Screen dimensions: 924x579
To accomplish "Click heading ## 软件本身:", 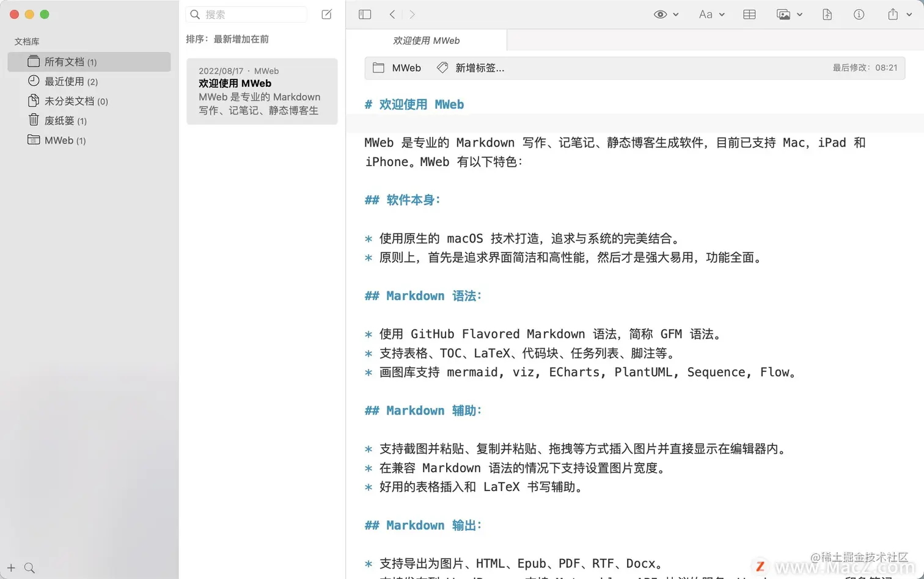I will [x=402, y=200].
